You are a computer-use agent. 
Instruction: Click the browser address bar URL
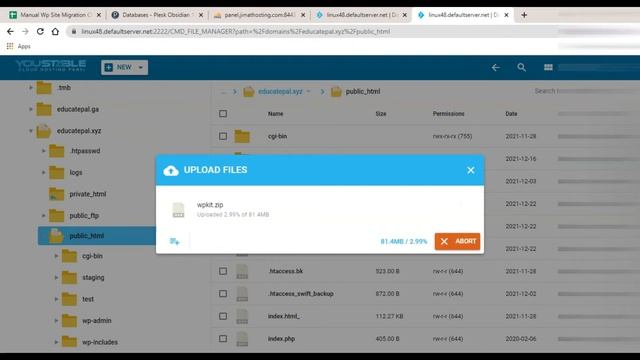tap(236, 31)
